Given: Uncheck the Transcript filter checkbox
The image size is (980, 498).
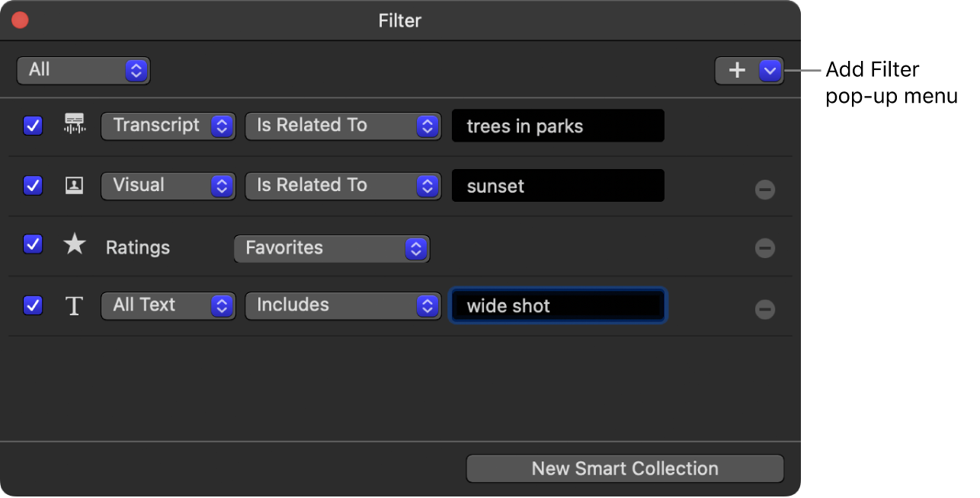Looking at the screenshot, I should (x=33, y=126).
